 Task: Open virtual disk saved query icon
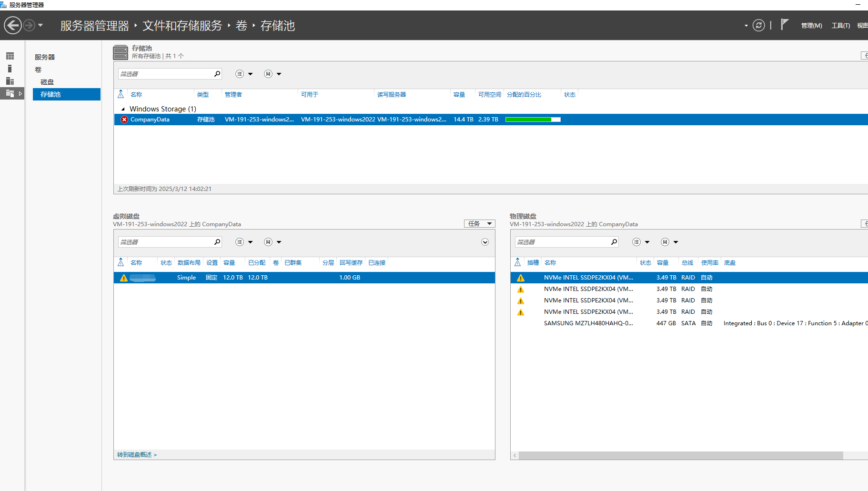(x=268, y=242)
